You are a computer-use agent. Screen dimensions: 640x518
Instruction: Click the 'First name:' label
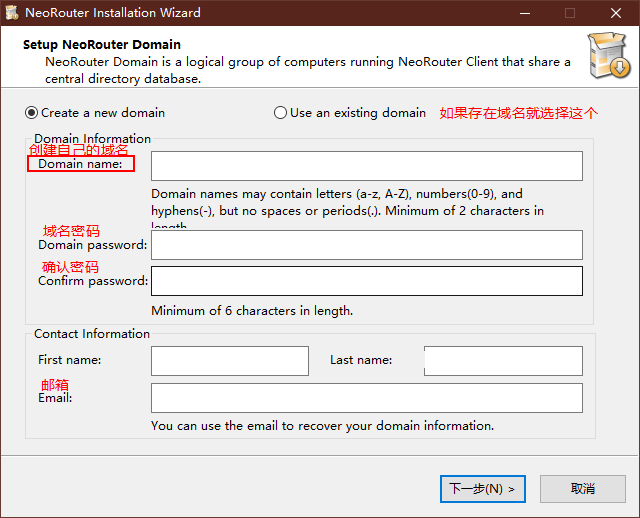click(69, 360)
